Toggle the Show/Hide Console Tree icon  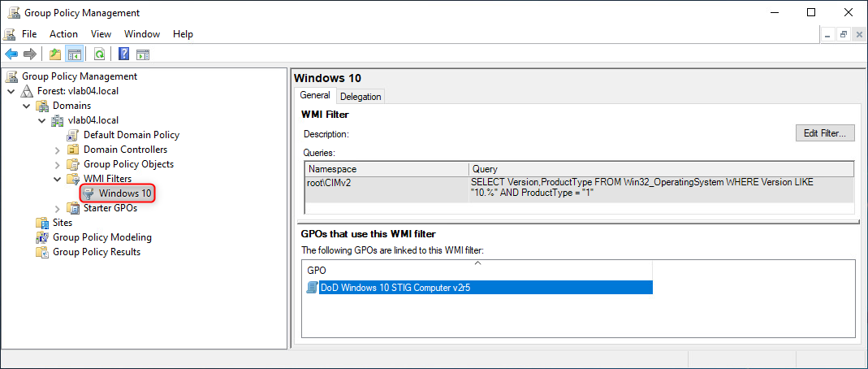pyautogui.click(x=74, y=54)
